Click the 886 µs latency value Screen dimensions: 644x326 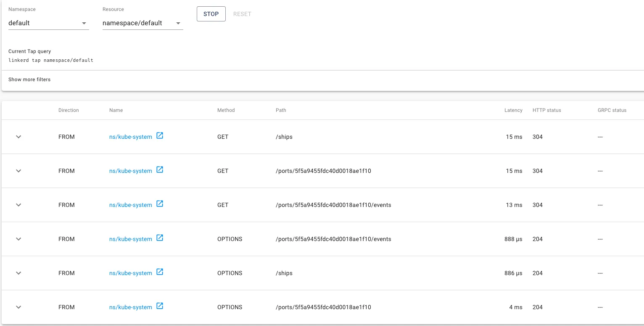513,273
